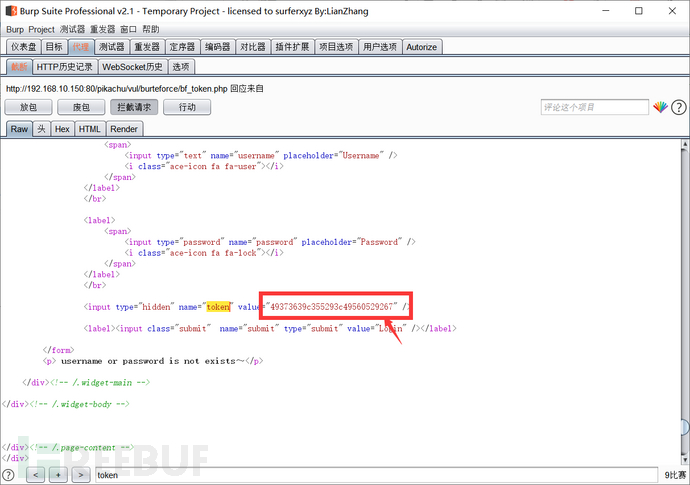Click the text username or password is not exists
The height and width of the screenshot is (485, 690).
152,361
